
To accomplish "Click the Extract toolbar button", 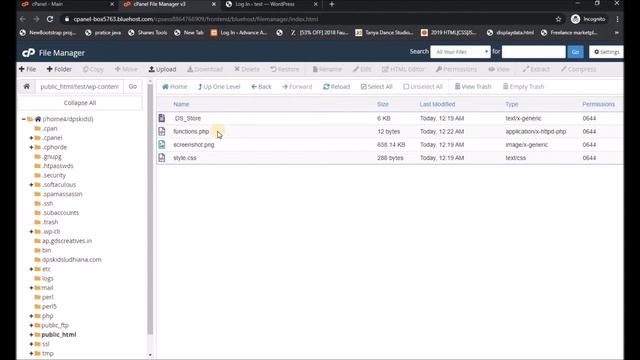I will click(536, 69).
